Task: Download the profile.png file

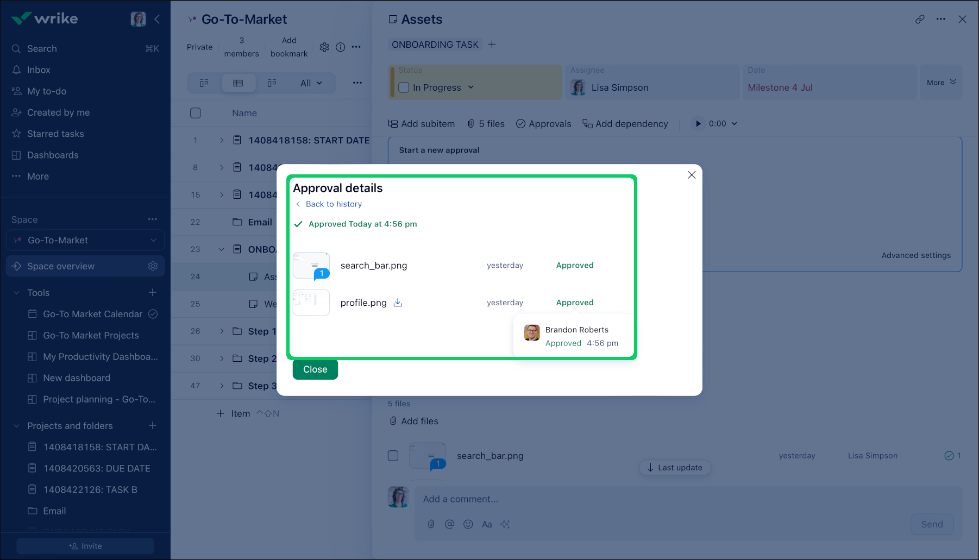Action: click(x=398, y=303)
